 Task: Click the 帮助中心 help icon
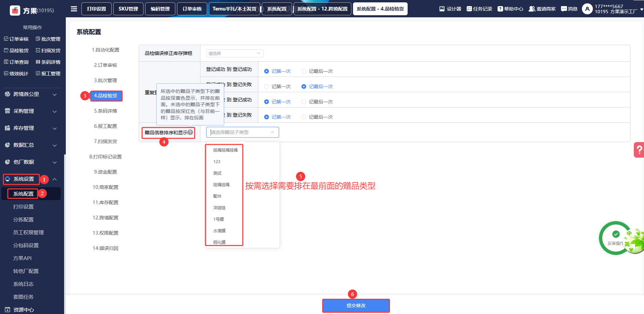coord(500,9)
